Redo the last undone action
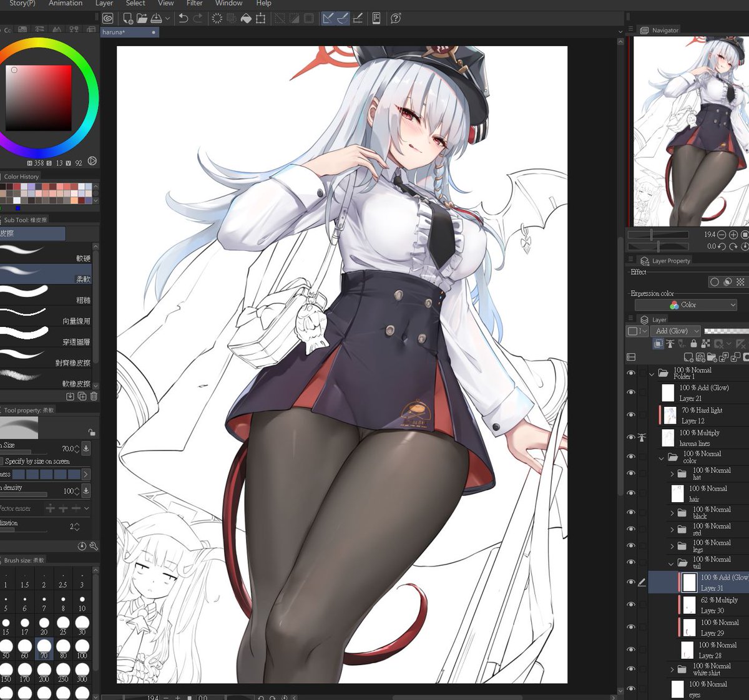The height and width of the screenshot is (700, 749). tap(197, 18)
